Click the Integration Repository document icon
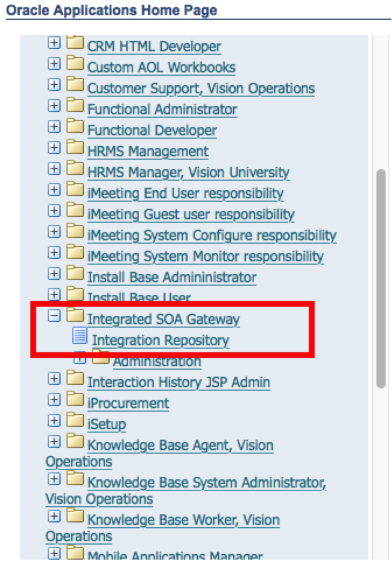392x574 pixels. [x=79, y=336]
